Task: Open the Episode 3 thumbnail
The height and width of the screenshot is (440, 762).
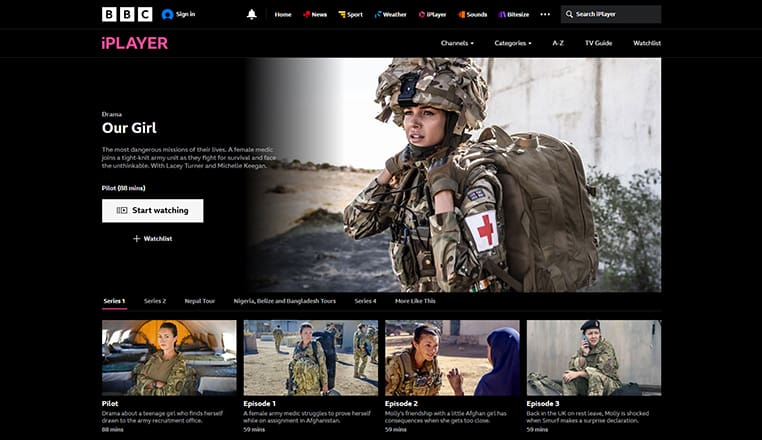Action: pos(594,357)
